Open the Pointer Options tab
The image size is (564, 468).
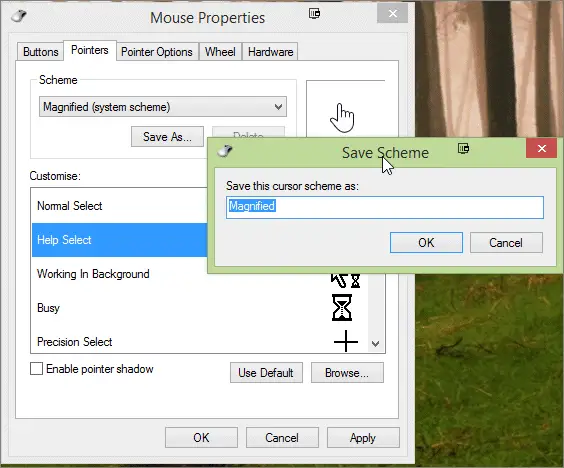click(157, 52)
